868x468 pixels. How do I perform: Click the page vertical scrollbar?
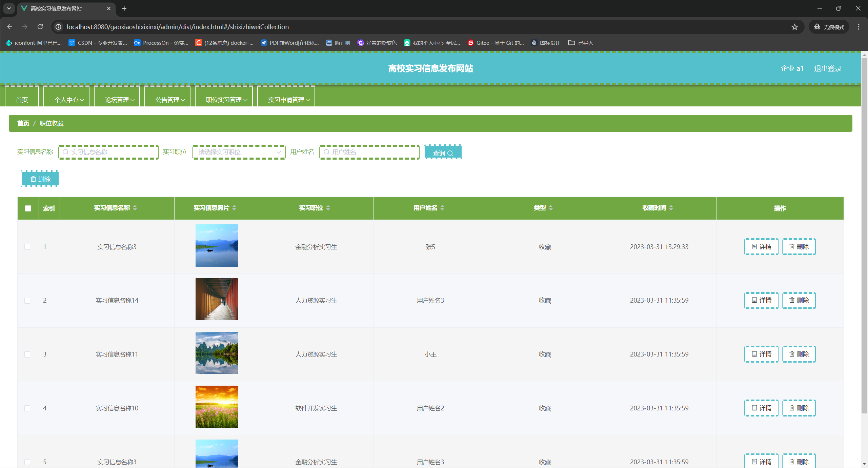(x=864, y=237)
